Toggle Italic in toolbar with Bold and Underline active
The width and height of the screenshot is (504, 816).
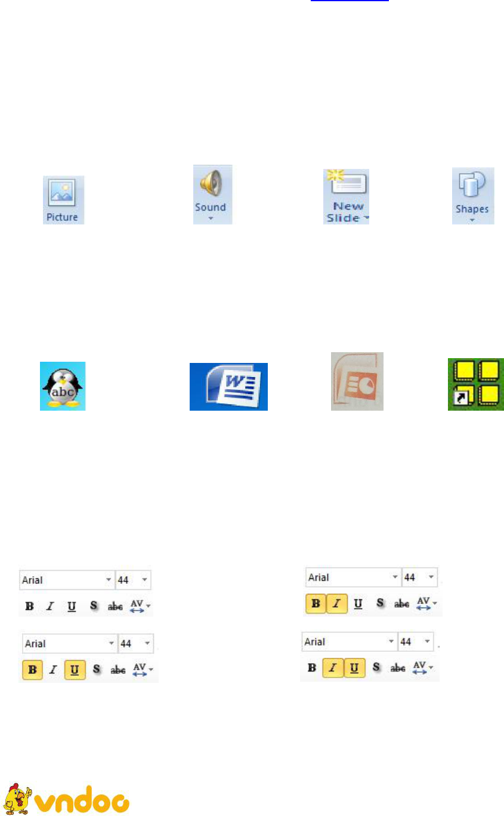pos(51,670)
